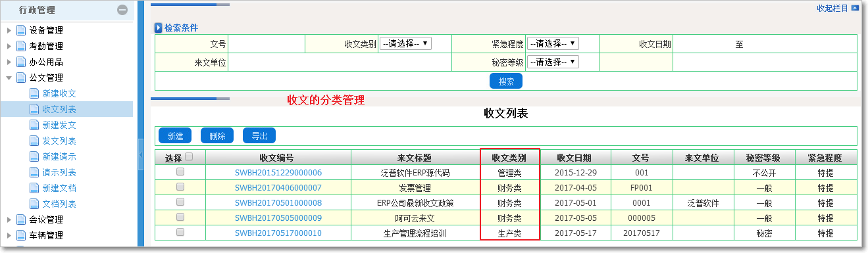Open 文档列表 in the sidebar

pos(59,204)
